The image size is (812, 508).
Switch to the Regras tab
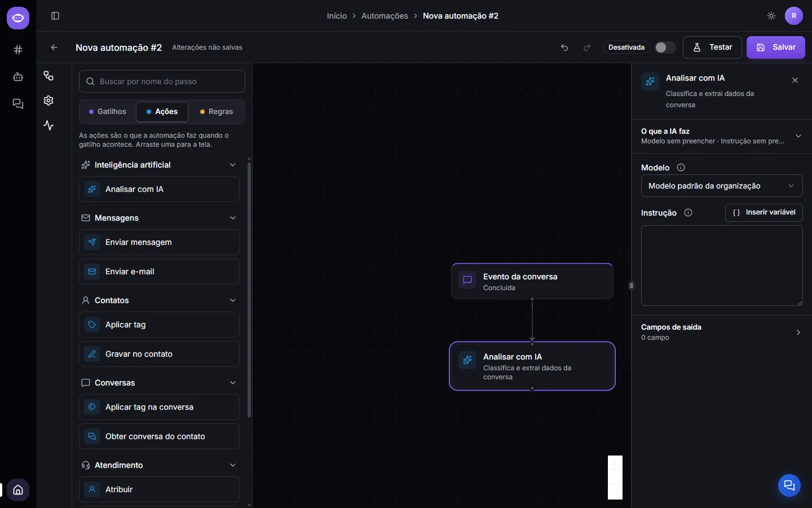(x=217, y=112)
